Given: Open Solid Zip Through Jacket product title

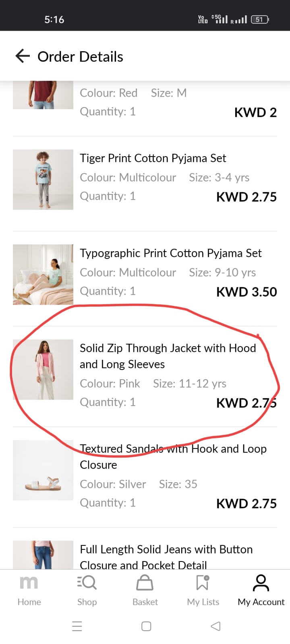Looking at the screenshot, I should 168,356.
